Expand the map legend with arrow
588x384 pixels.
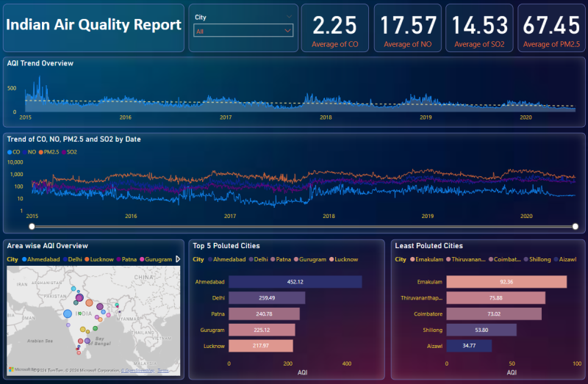[x=177, y=259]
